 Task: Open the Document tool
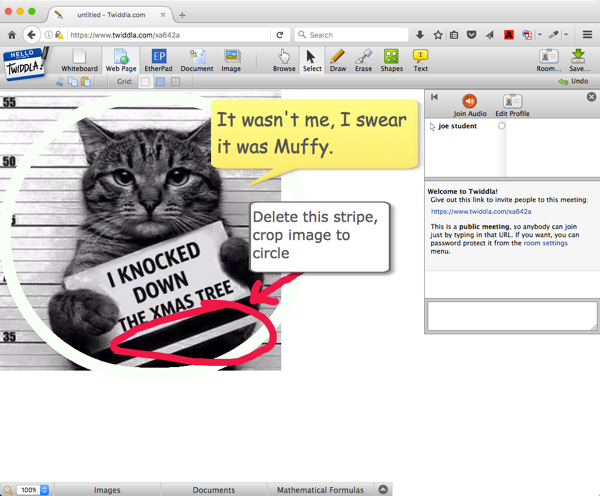click(197, 60)
